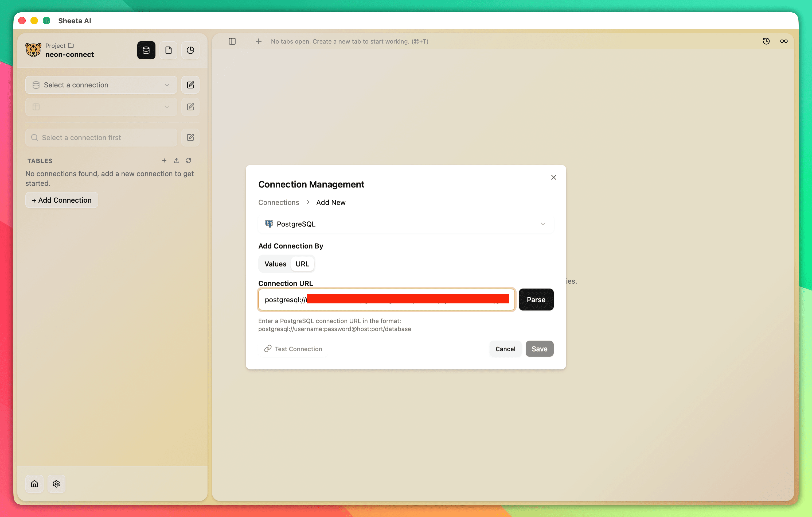This screenshot has width=812, height=517.
Task: Open the query history icon
Action: tap(766, 41)
